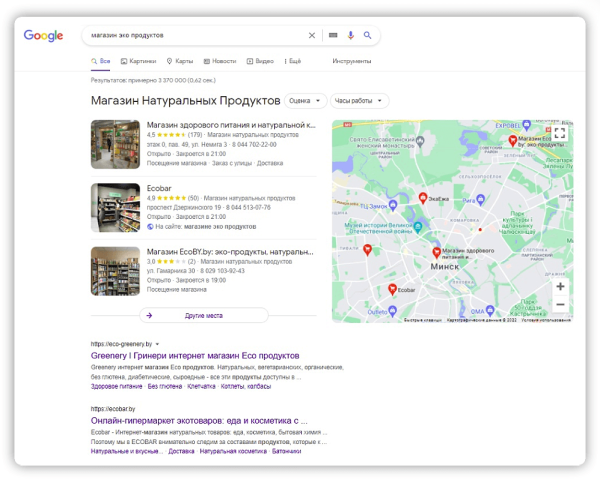Click the Магазин Eco map pin top-right
The width and height of the screenshot is (600, 483).
coord(512,140)
